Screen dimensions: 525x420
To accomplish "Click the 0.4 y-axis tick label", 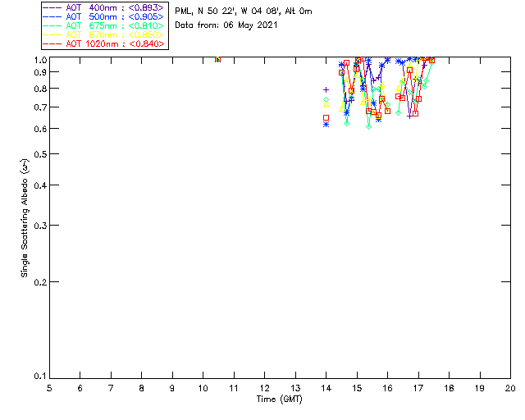I will pyautogui.click(x=40, y=185).
